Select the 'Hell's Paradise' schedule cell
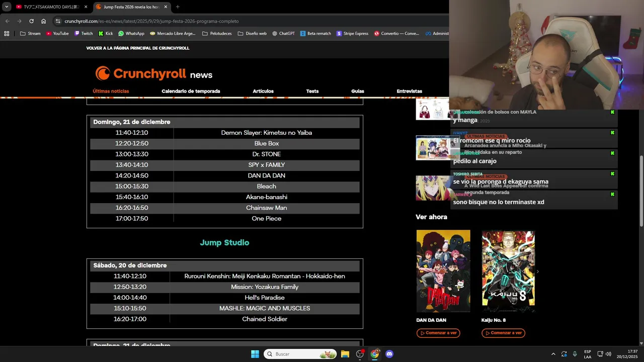Screen dimensions: 644x362 coord(265,298)
